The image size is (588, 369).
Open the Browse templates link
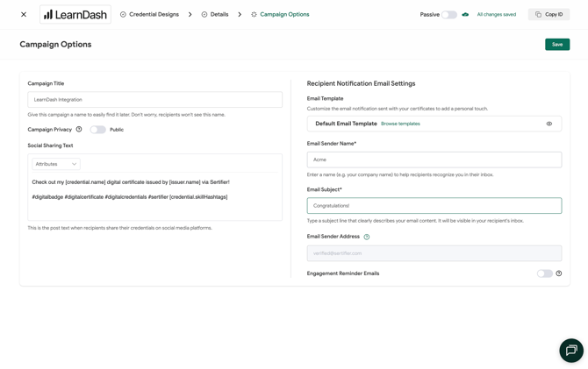400,124
